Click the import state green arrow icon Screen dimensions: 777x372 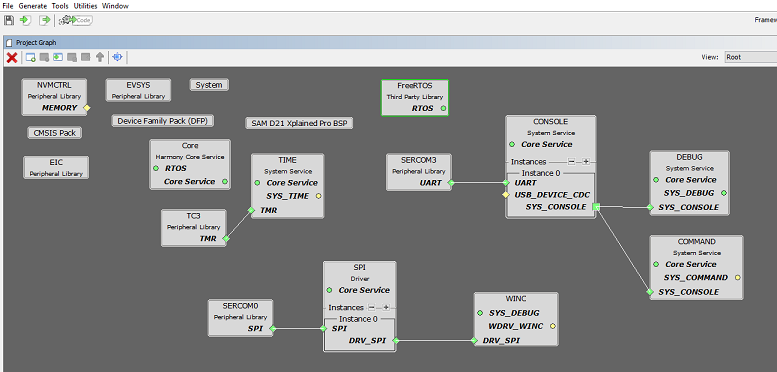pyautogui.click(x=25, y=20)
